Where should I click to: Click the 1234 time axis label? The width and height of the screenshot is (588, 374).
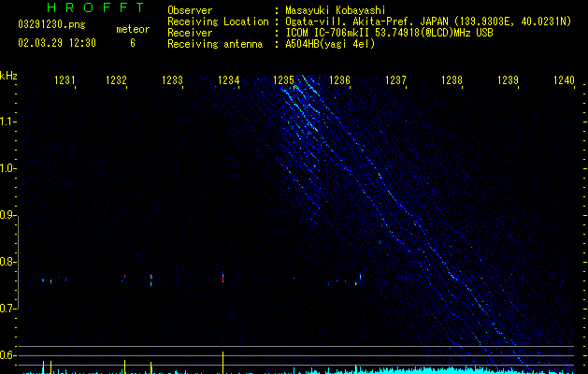[x=228, y=80]
